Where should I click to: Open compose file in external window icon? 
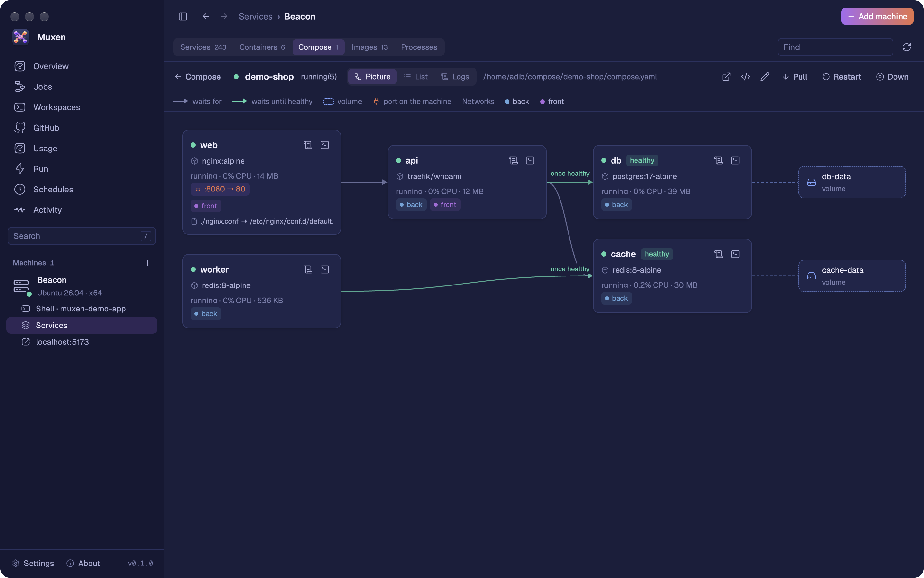click(x=726, y=77)
